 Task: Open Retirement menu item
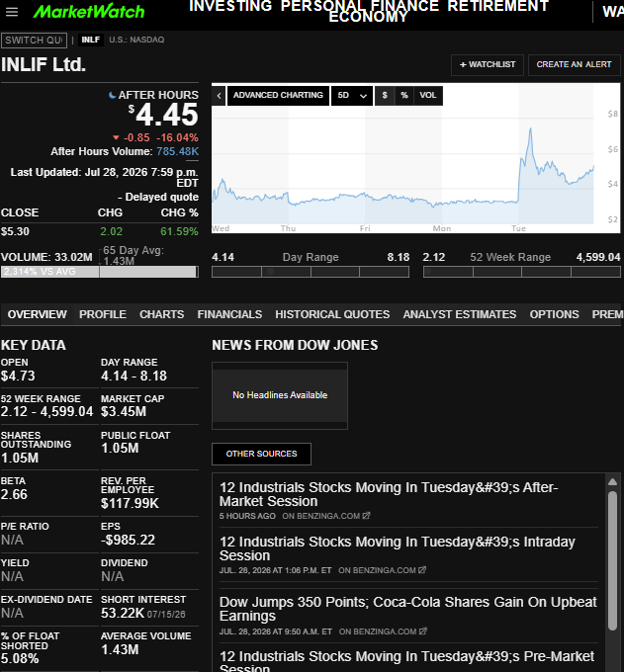click(497, 6)
